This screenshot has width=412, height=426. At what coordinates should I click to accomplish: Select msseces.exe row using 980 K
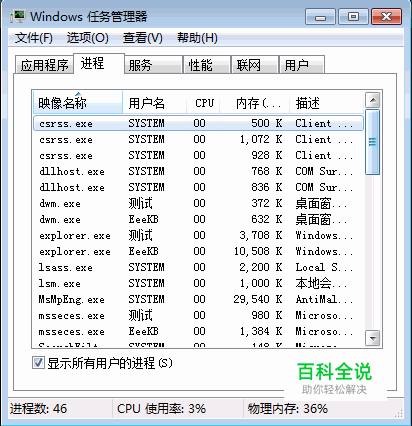pyautogui.click(x=198, y=315)
